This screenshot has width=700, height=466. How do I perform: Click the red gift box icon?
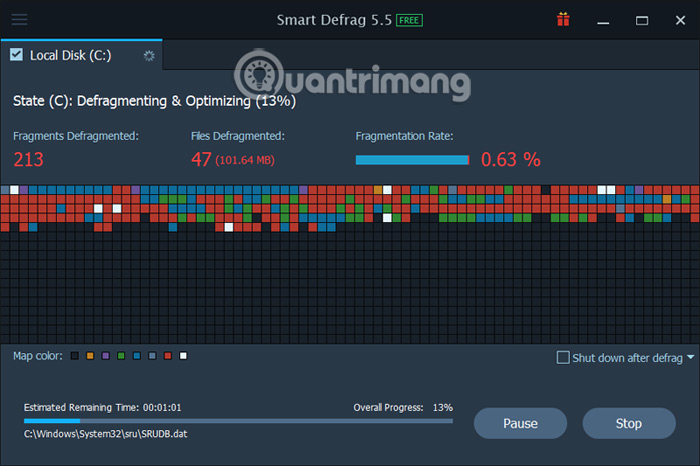(x=563, y=20)
